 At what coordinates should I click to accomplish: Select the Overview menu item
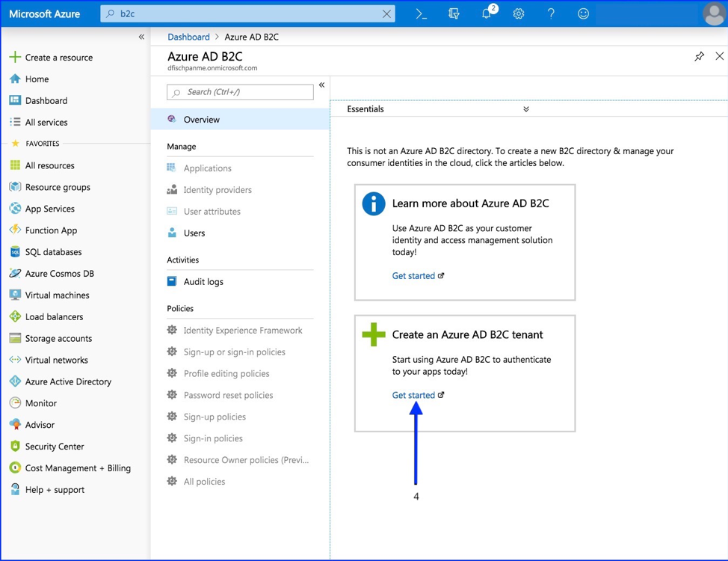(240, 120)
